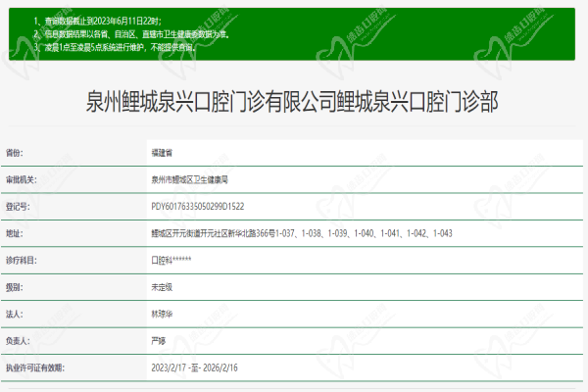Select the 执业许可证有效期 label

tap(35, 368)
